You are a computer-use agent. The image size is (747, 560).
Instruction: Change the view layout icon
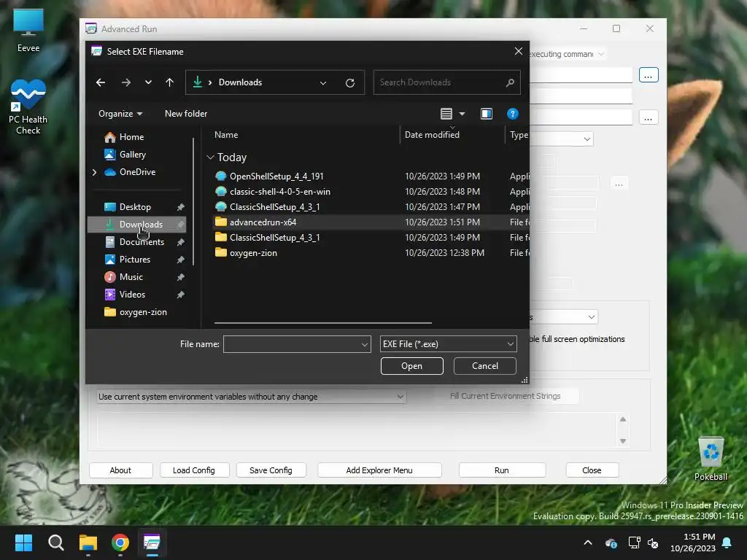(x=446, y=114)
